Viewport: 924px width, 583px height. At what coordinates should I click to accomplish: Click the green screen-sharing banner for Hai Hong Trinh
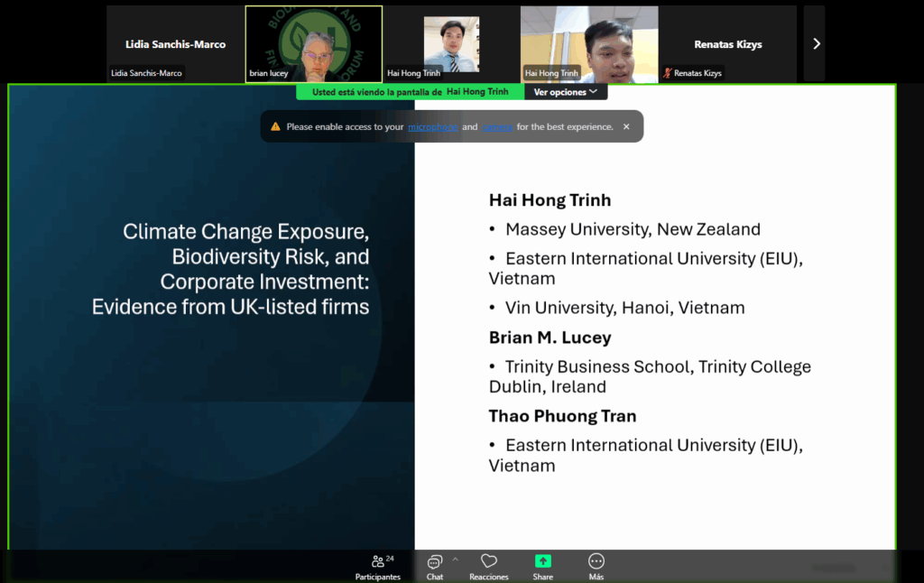click(411, 92)
